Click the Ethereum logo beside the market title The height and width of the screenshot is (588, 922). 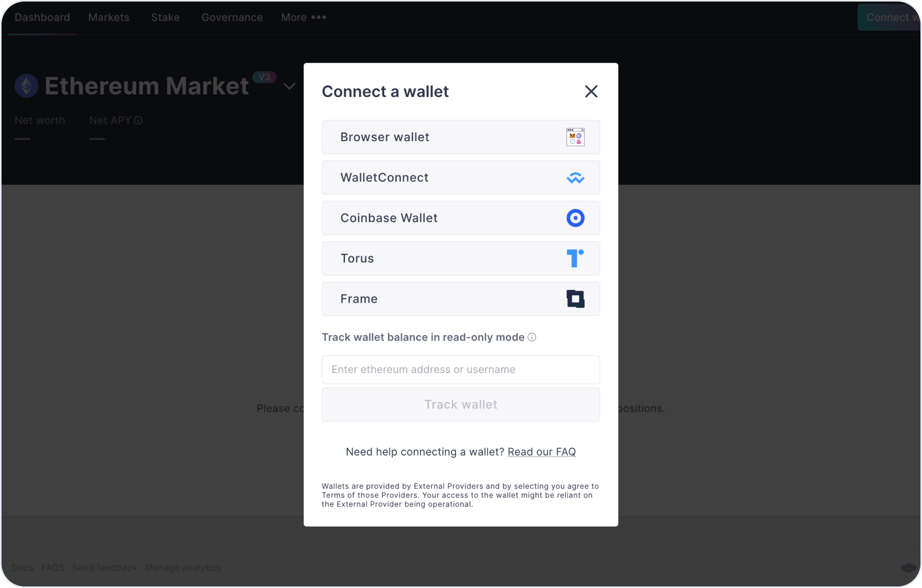coord(26,86)
